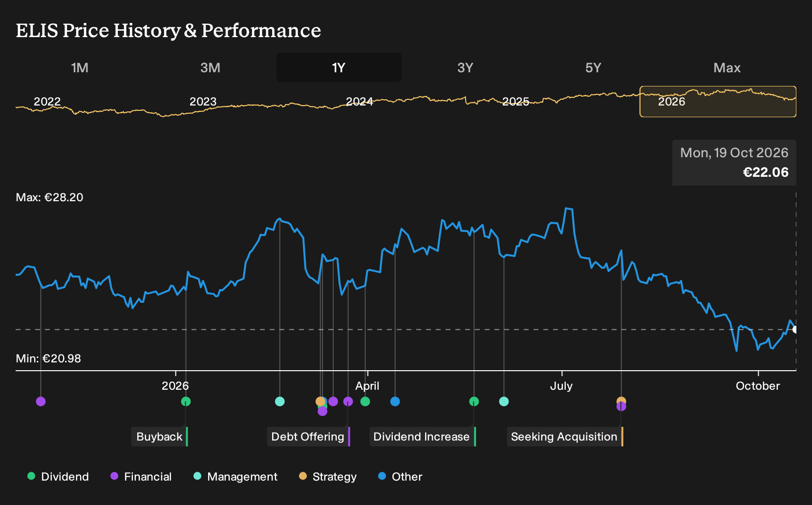Toggle the Strategy legend item
The width and height of the screenshot is (812, 505).
click(x=328, y=477)
